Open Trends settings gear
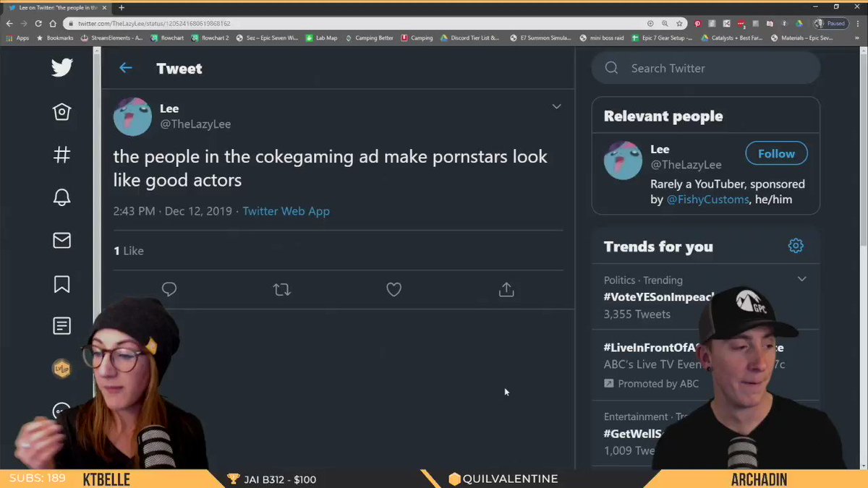Viewport: 868px width, 488px height. [796, 246]
